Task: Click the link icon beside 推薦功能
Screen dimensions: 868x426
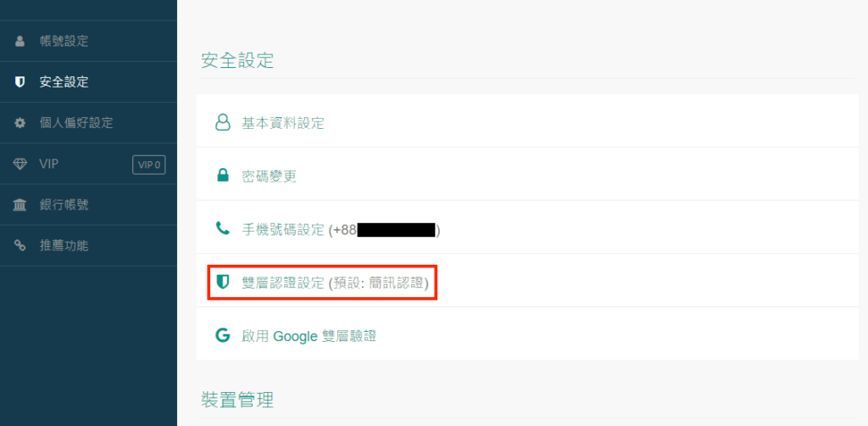Action: click(20, 246)
